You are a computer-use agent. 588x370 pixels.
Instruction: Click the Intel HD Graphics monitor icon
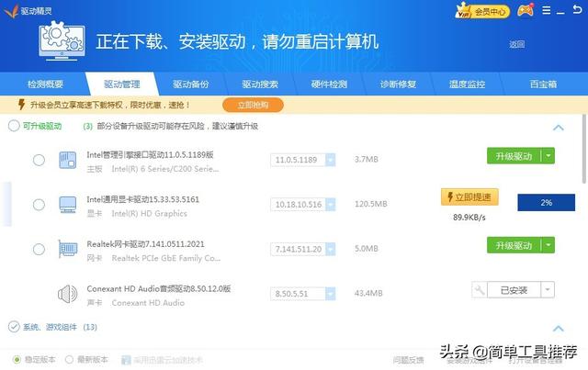(67, 205)
